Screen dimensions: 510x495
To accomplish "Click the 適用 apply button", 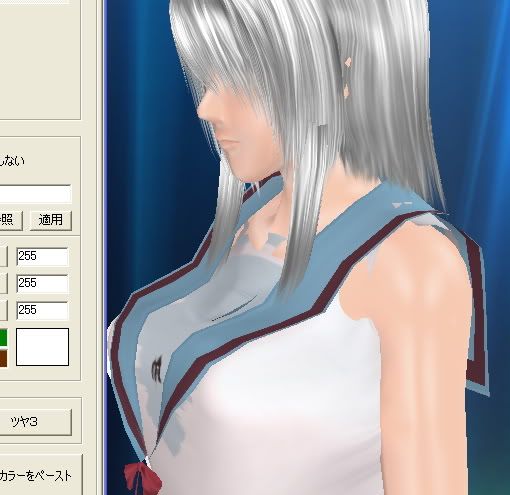I will point(51,220).
